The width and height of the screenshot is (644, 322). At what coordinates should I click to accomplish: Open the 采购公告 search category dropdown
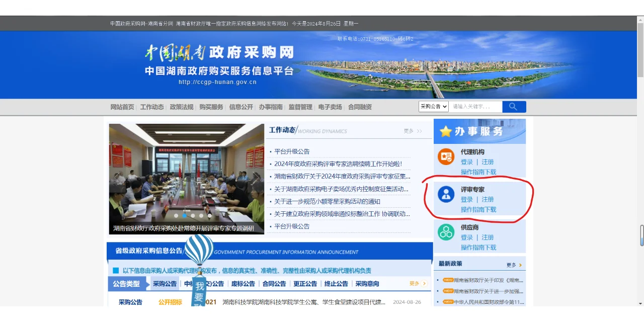tap(433, 106)
